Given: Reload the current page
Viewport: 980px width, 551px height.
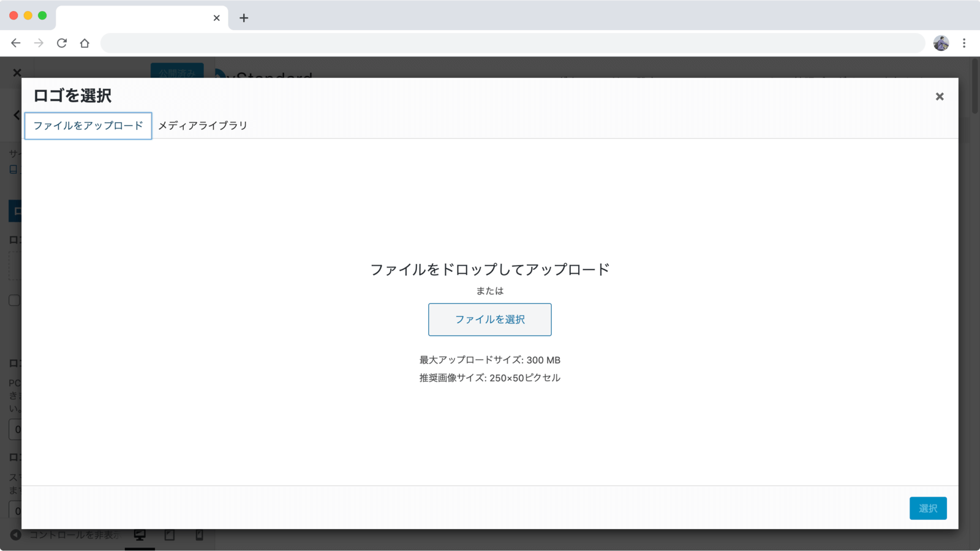Looking at the screenshot, I should [x=62, y=43].
